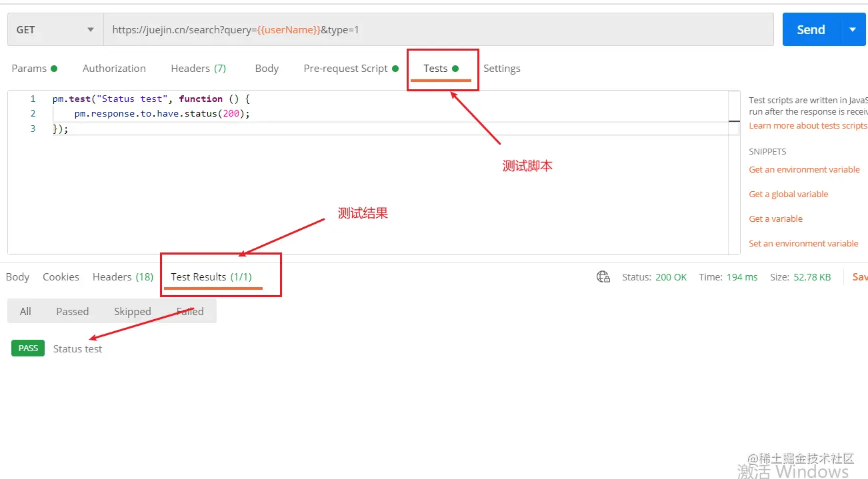
Task: Click the pm.response.to.have.status(200) line
Action: point(162,114)
